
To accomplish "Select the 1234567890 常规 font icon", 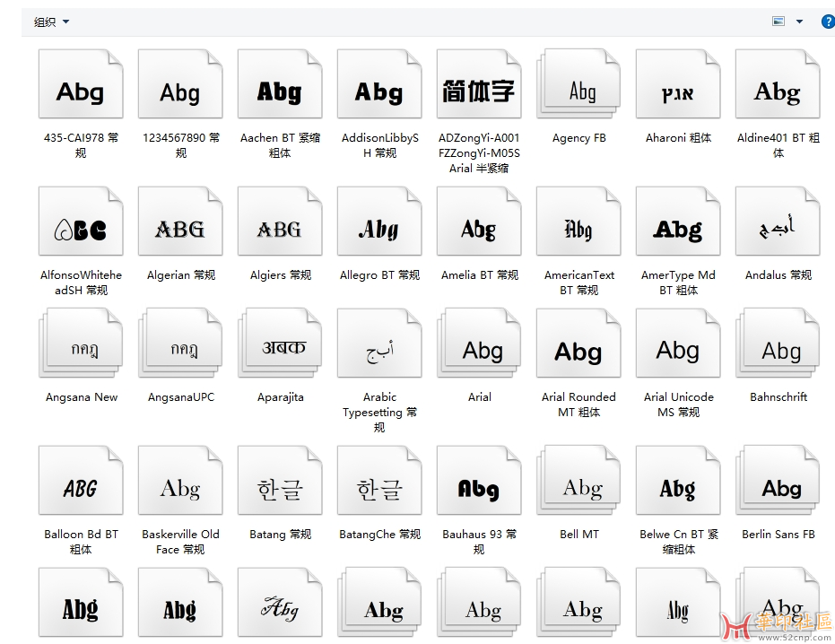I will 180,83.
